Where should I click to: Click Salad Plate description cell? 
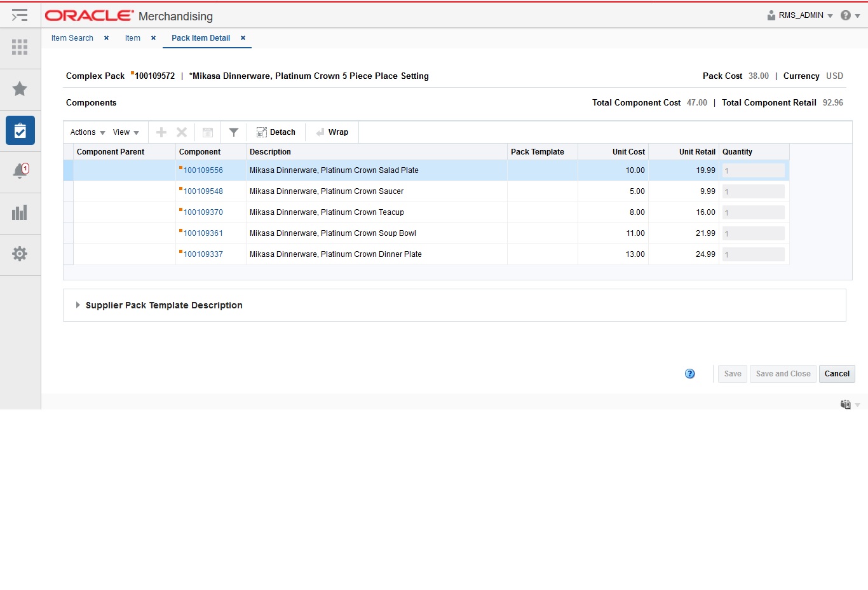(377, 170)
